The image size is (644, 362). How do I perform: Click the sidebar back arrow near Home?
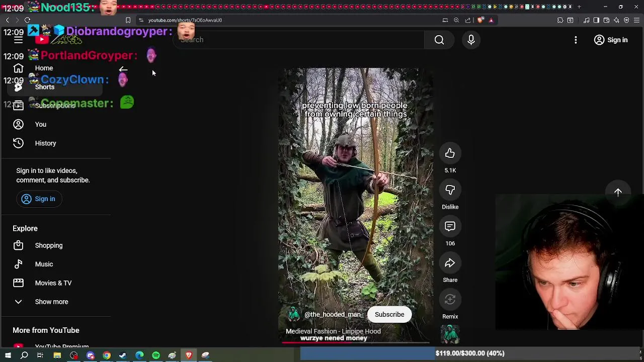[x=123, y=69]
